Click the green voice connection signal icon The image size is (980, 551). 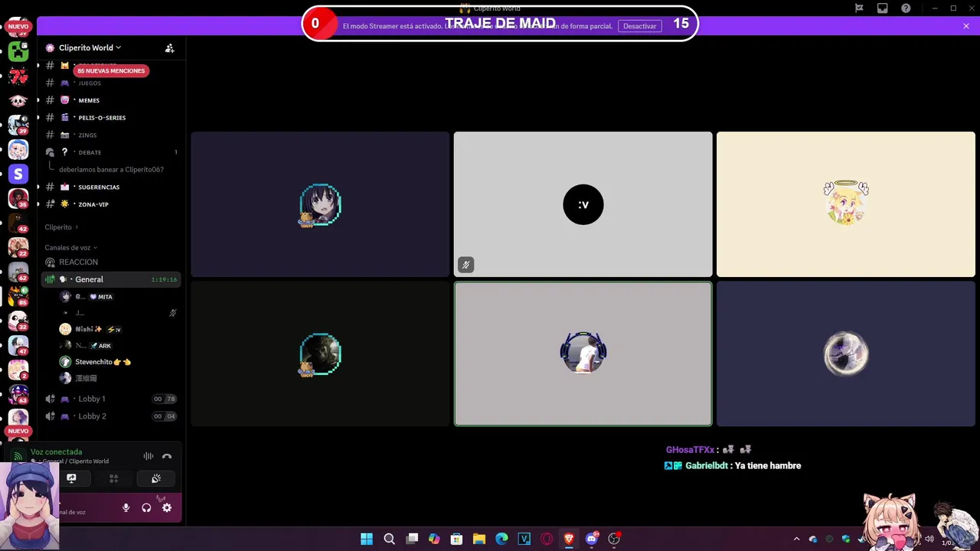coord(18,456)
